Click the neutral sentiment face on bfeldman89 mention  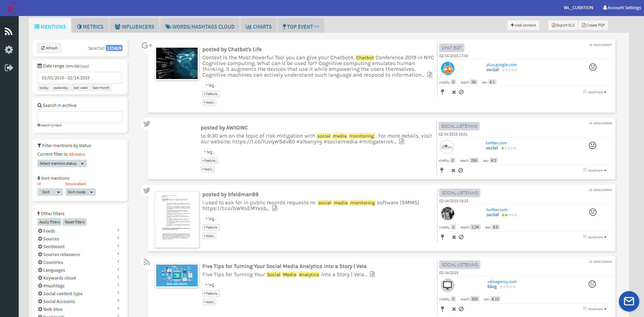(593, 212)
